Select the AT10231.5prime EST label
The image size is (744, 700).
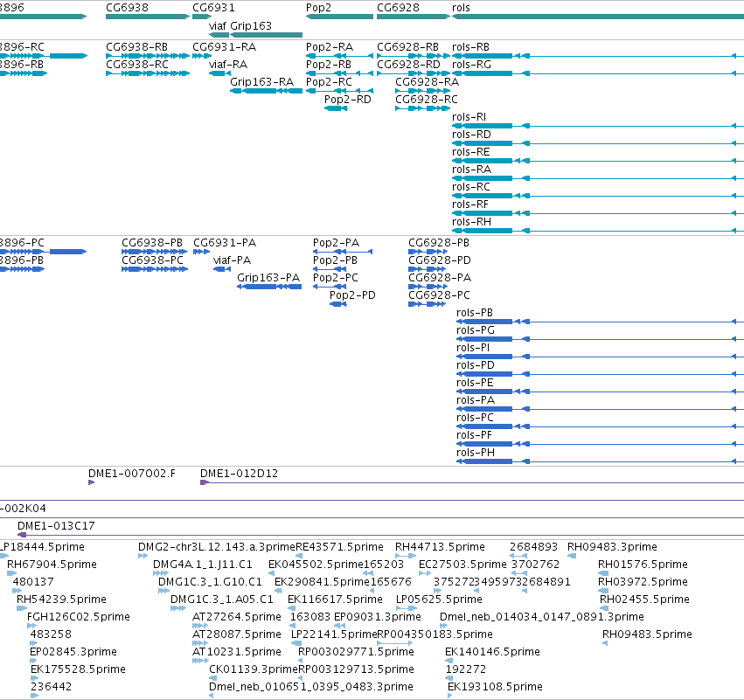237,652
